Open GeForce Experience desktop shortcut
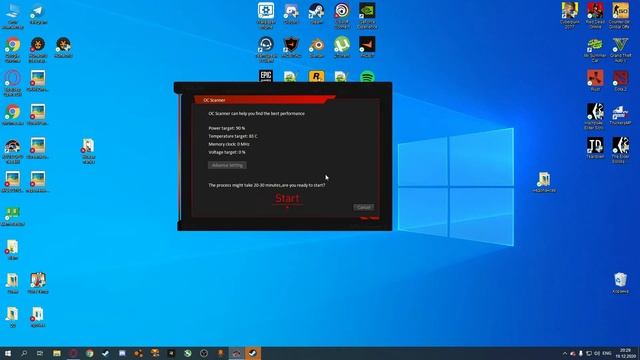 [367, 16]
